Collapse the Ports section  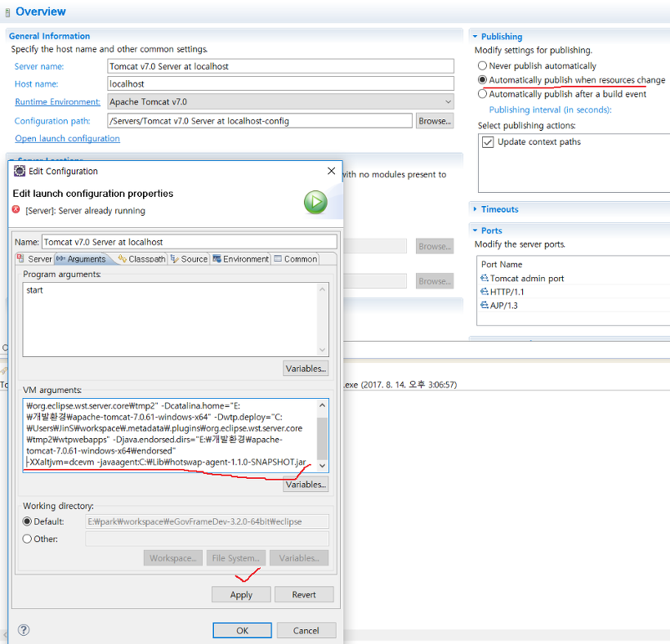click(475, 230)
